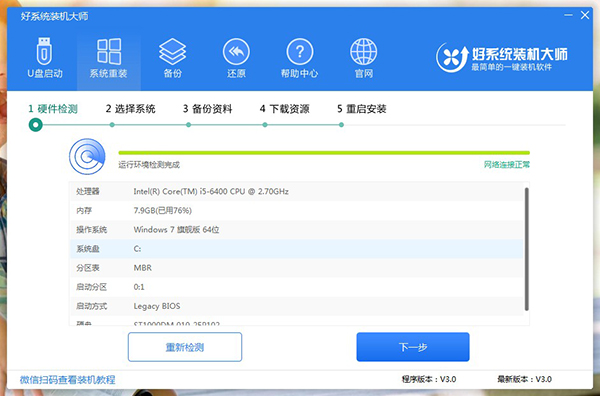Click the green detection progress bar
The image size is (600, 396).
click(x=324, y=153)
